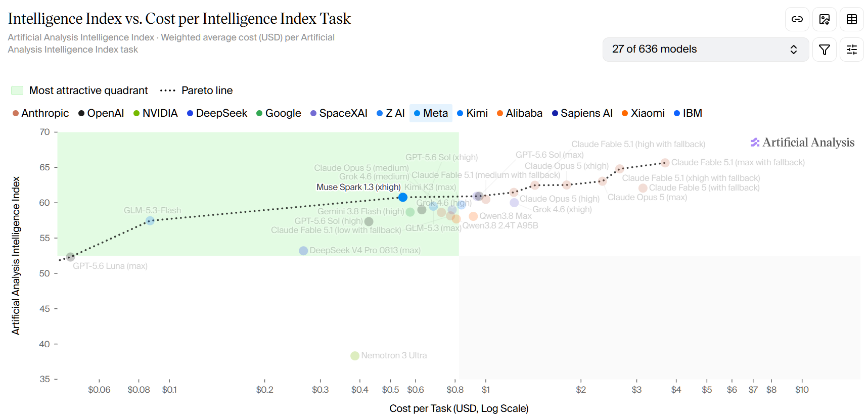Click the Most attractive quadrant legend label
The height and width of the screenshot is (420, 868).
point(88,90)
